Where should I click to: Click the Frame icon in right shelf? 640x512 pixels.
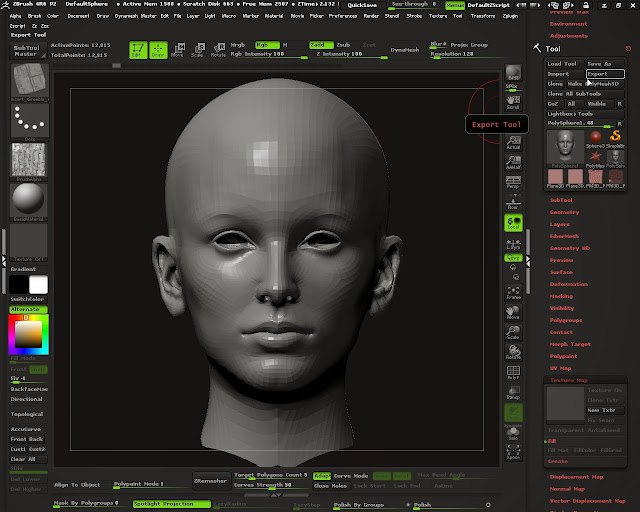513,291
